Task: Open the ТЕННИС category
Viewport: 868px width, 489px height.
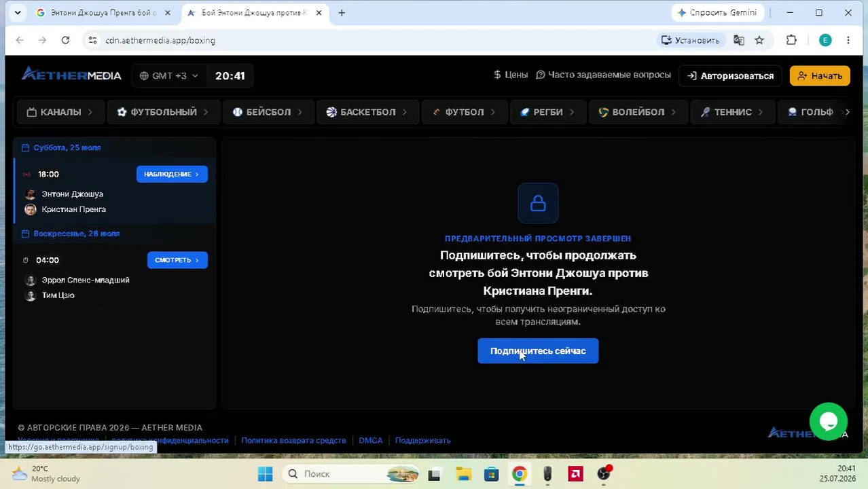Action: 731,112
